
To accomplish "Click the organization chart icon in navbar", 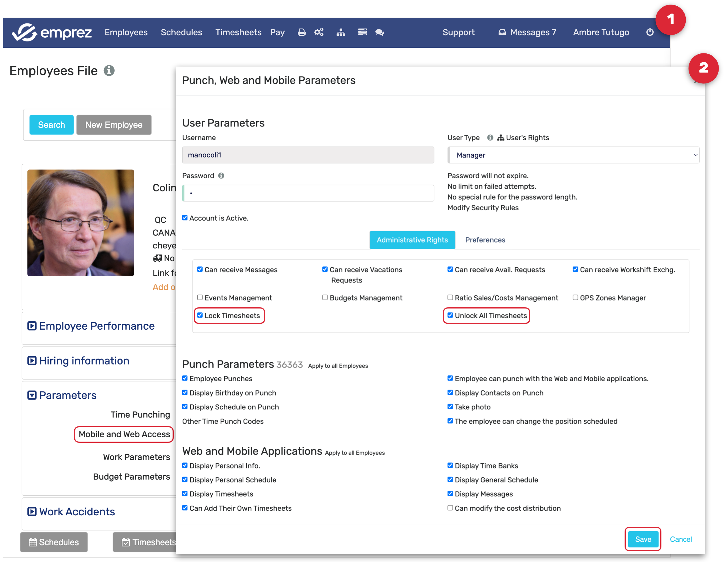I will click(341, 33).
